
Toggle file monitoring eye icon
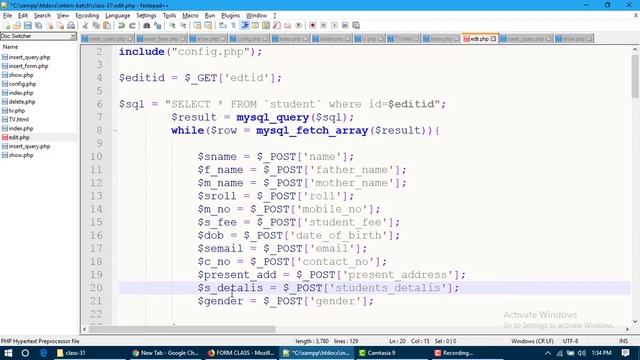tap(298, 26)
